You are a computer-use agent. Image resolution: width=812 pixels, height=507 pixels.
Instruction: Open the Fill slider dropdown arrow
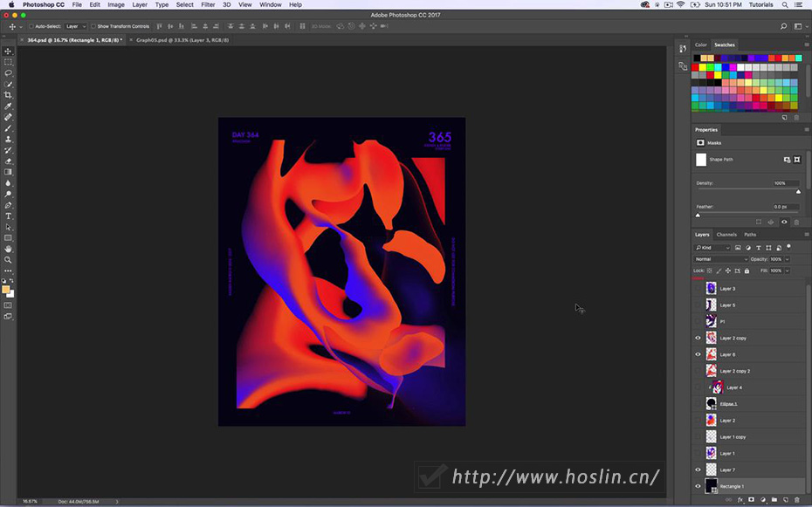pos(788,271)
